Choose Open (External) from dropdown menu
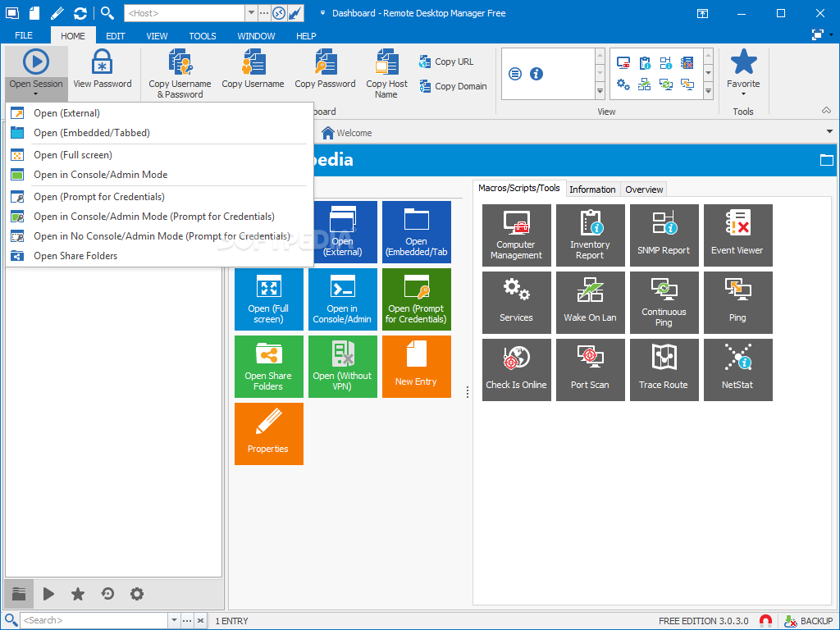Screen dimensions: 840x630 point(159,113)
